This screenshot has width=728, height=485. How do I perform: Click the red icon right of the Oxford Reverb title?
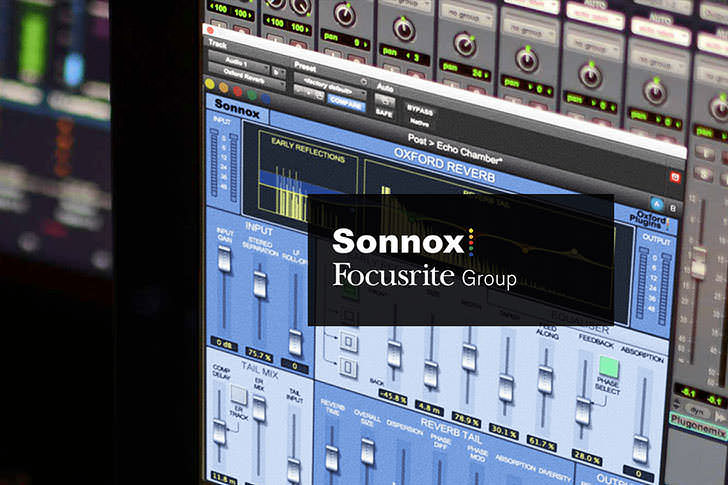point(676,177)
